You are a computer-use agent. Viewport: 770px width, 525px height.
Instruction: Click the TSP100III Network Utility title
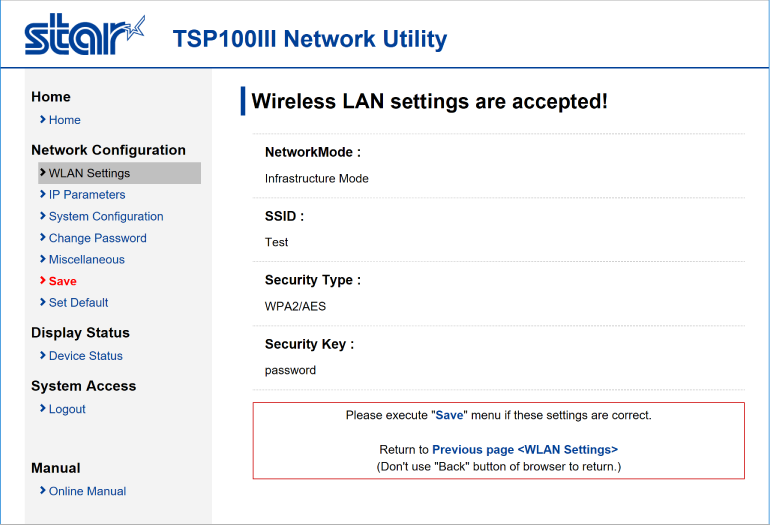pyautogui.click(x=310, y=39)
